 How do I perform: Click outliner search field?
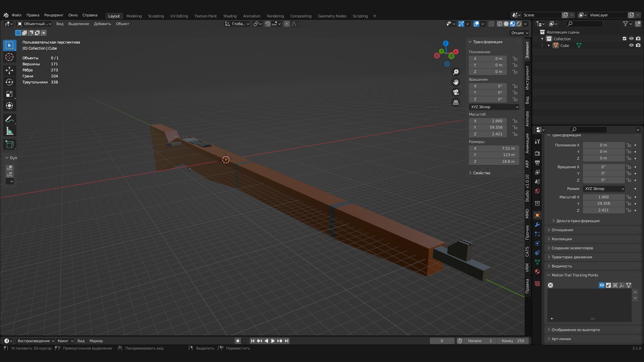click(x=584, y=24)
